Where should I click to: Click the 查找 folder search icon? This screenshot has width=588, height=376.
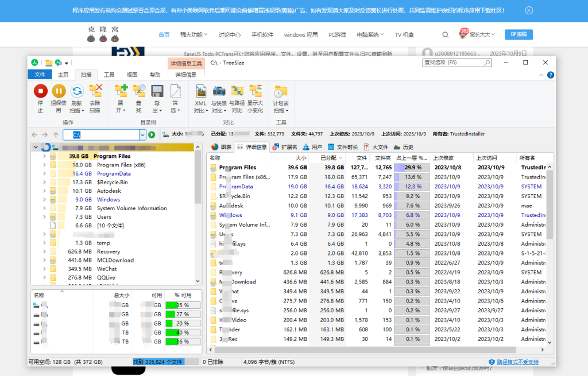(139, 91)
